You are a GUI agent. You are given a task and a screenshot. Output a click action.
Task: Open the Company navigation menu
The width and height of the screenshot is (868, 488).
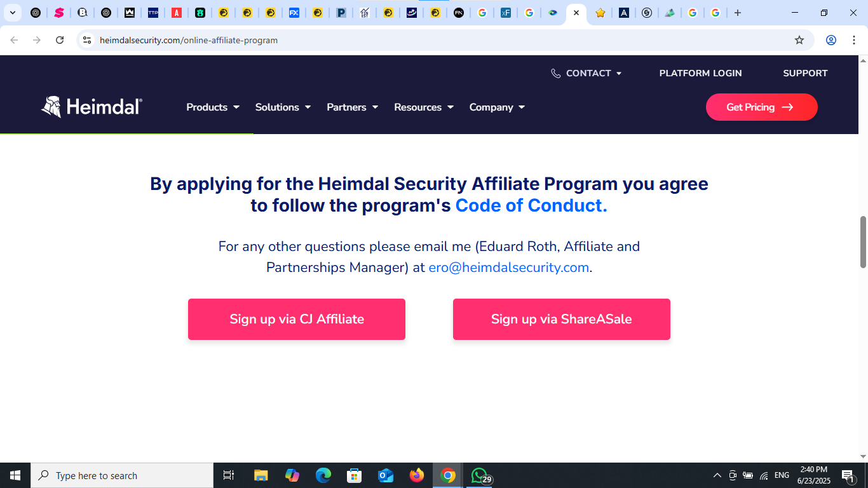pos(498,107)
